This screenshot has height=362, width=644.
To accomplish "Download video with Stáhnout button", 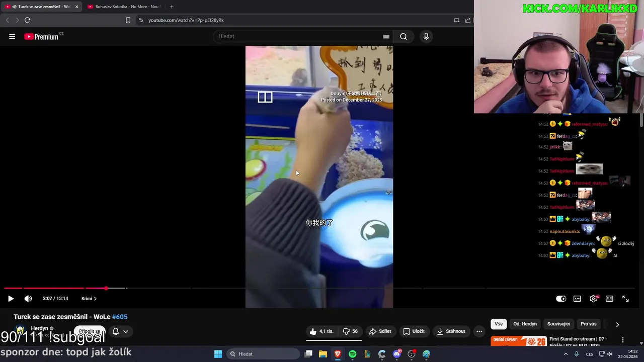I will pyautogui.click(x=451, y=331).
